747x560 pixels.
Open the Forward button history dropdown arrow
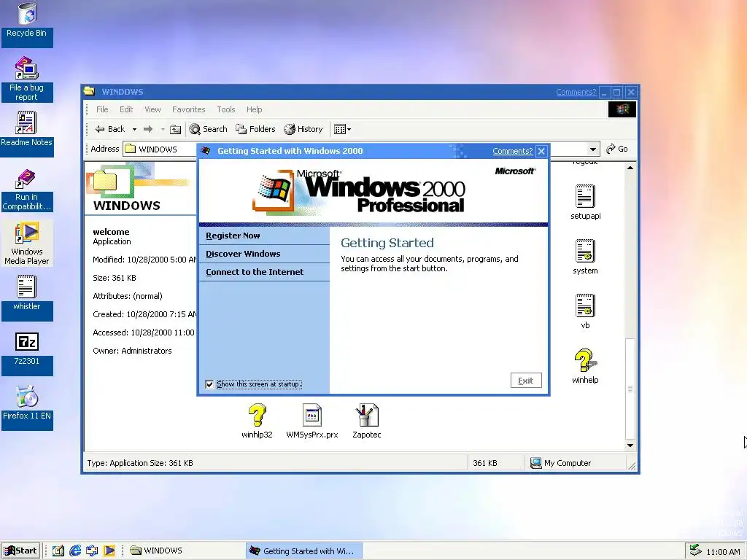tap(163, 129)
